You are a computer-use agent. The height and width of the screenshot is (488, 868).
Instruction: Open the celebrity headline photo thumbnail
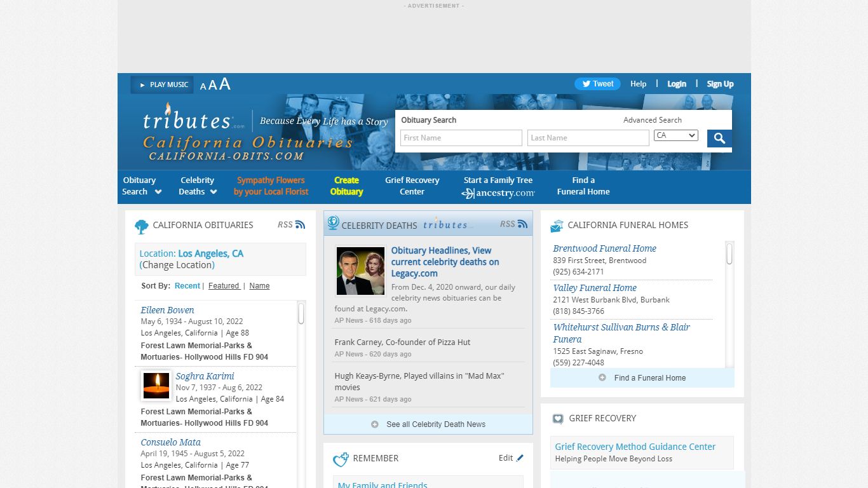click(360, 271)
